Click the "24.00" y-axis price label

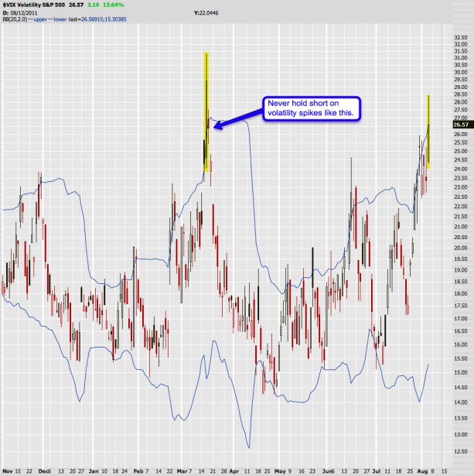point(461,169)
